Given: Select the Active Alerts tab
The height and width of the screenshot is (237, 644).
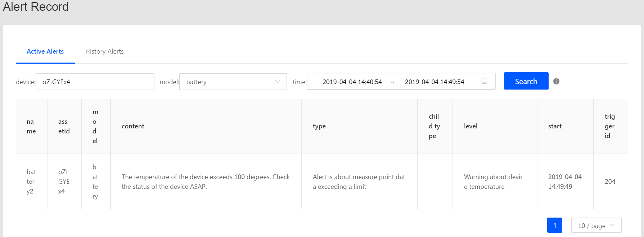Looking at the screenshot, I should pos(45,51).
